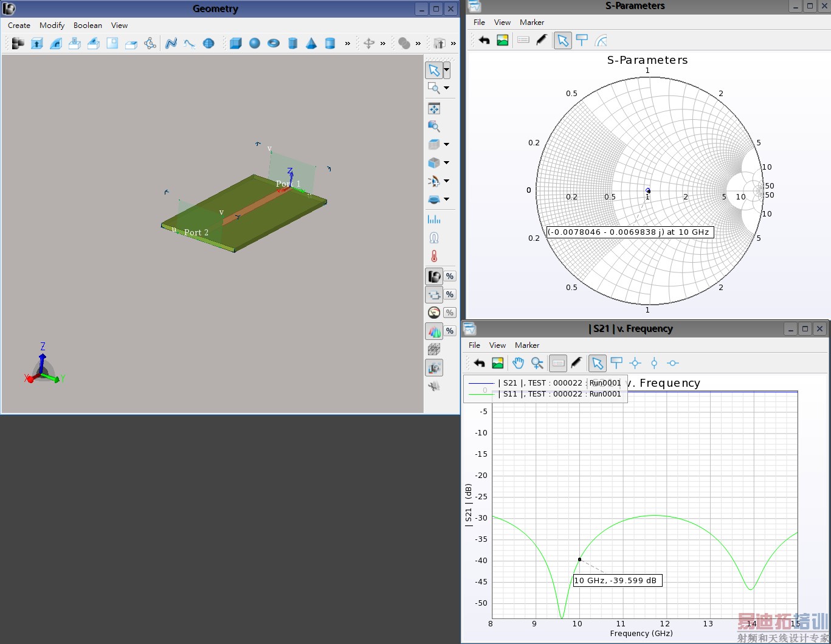Select the hand pan tool in S21 window
831x644 pixels.
point(518,363)
